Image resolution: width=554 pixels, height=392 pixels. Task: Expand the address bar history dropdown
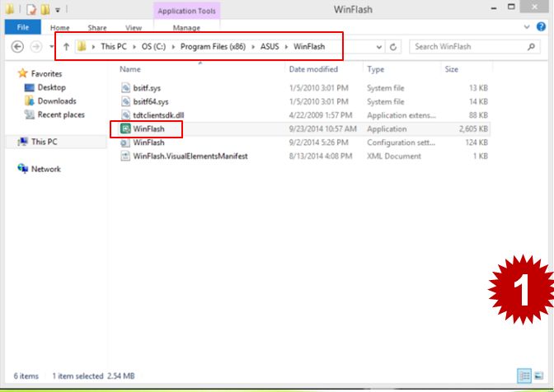pyautogui.click(x=378, y=47)
